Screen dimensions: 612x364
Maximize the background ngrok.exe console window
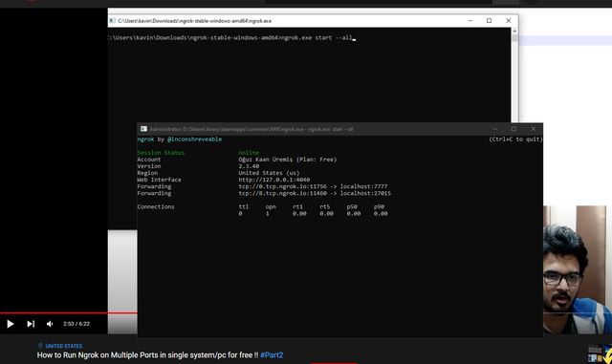(489, 21)
